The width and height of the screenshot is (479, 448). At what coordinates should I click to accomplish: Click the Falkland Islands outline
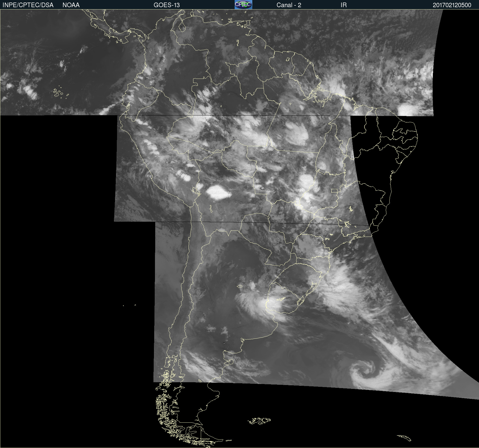259,421
